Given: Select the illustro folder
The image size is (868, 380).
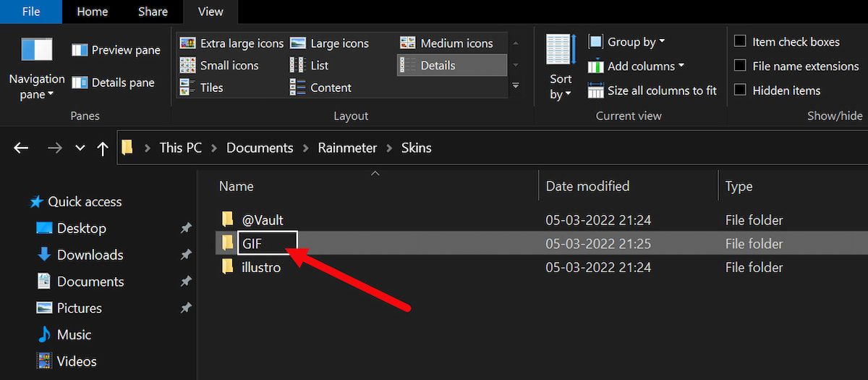Looking at the screenshot, I should pos(261,267).
